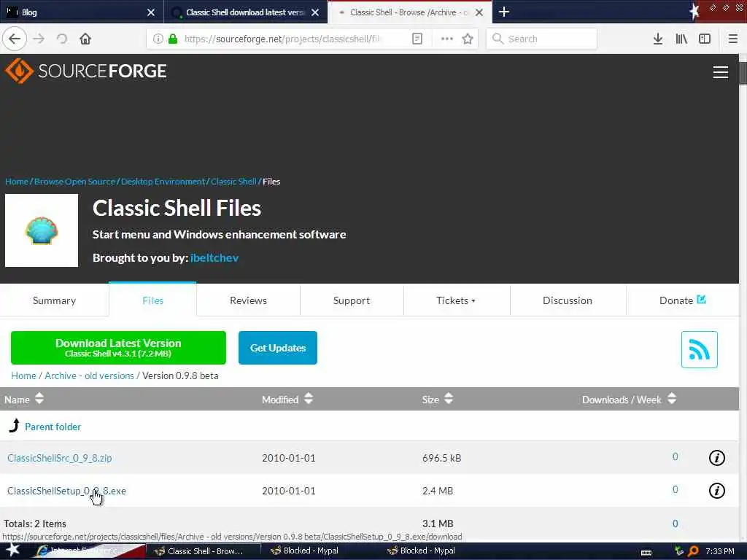Viewport: 747px width, 560px height.
Task: Click the browser Search field
Action: (x=542, y=39)
